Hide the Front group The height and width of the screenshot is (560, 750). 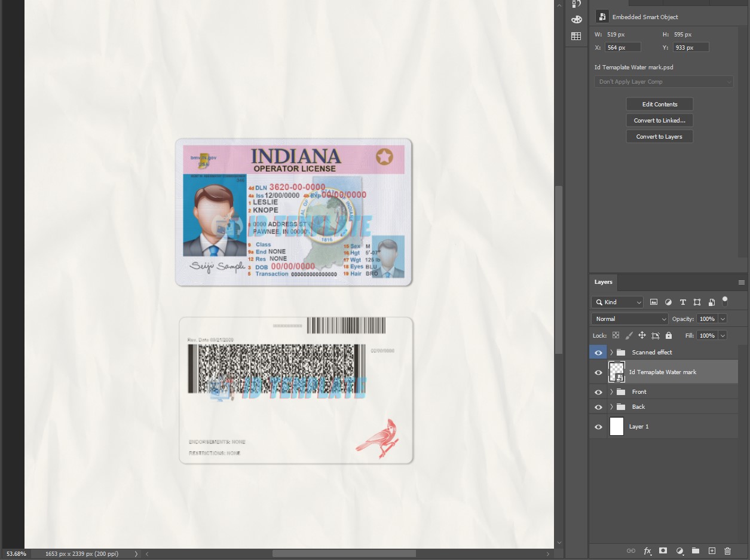click(x=598, y=392)
